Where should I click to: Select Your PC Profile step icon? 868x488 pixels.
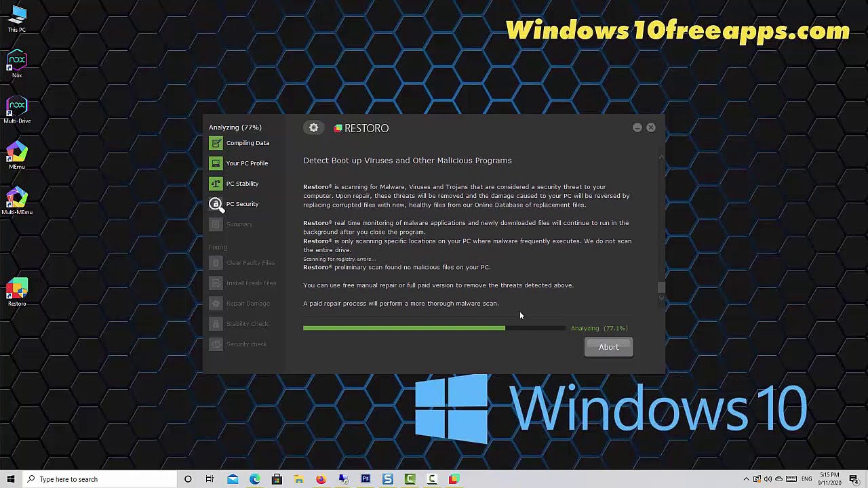[x=216, y=163]
